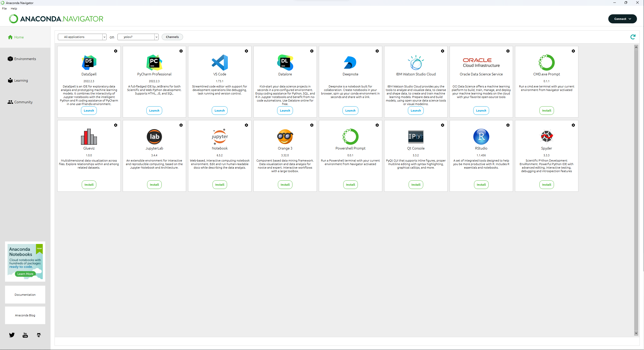
Task: Expand the Connect dropdown button
Action: pyautogui.click(x=623, y=19)
